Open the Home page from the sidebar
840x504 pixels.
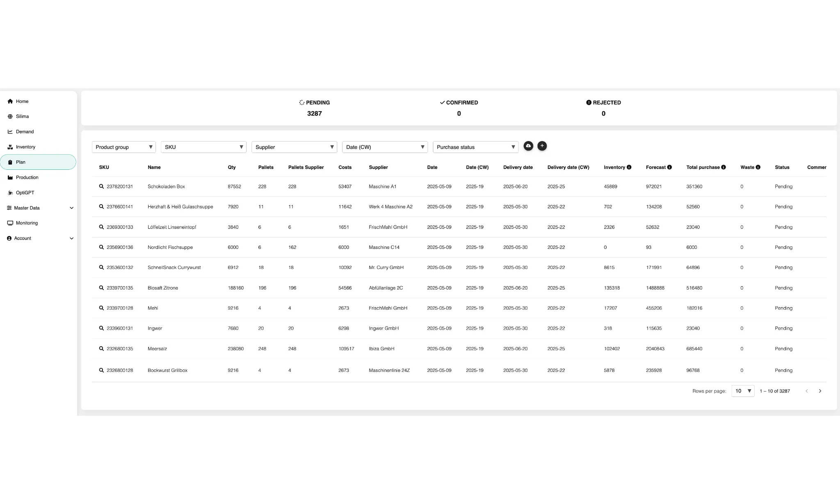(22, 101)
